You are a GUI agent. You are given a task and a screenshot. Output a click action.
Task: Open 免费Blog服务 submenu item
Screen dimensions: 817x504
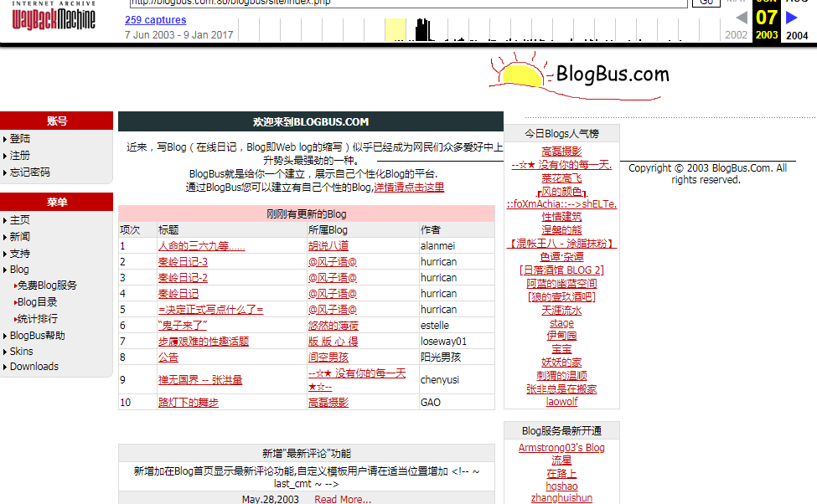47,285
